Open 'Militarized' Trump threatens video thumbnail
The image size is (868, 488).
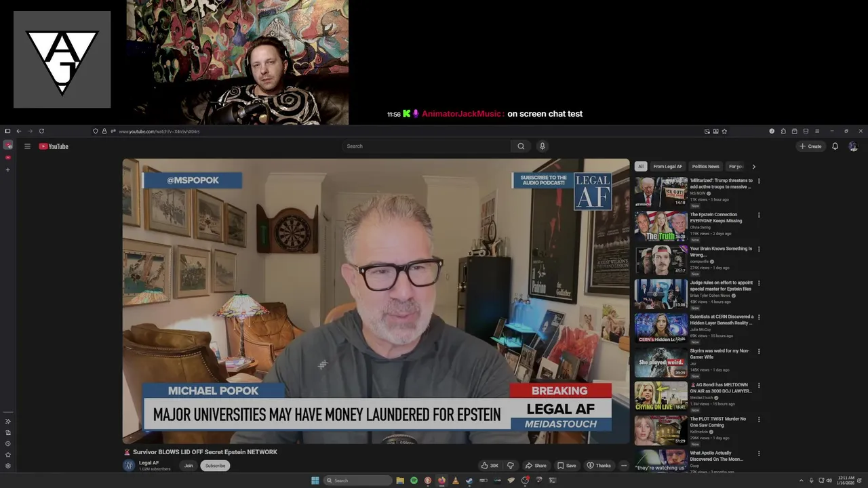pyautogui.click(x=661, y=192)
